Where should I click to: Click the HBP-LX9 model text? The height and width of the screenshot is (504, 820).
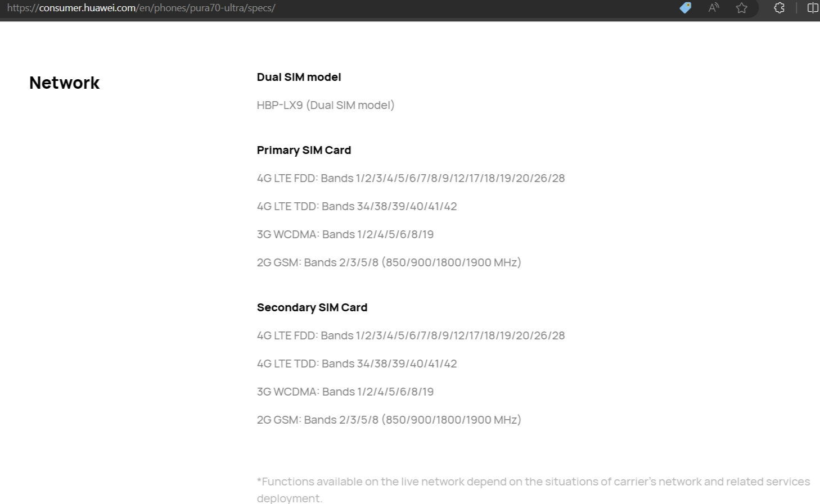[326, 105]
